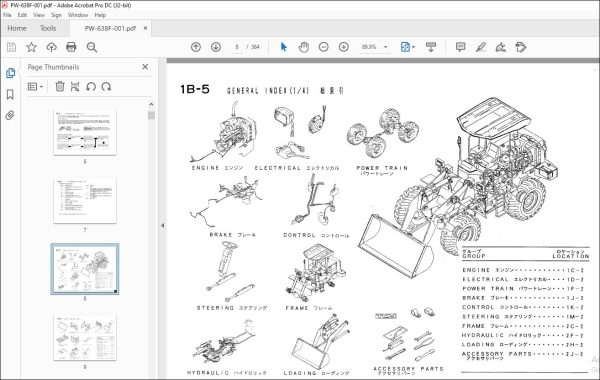Open the Bookmarks sidebar panel

tap(10, 94)
